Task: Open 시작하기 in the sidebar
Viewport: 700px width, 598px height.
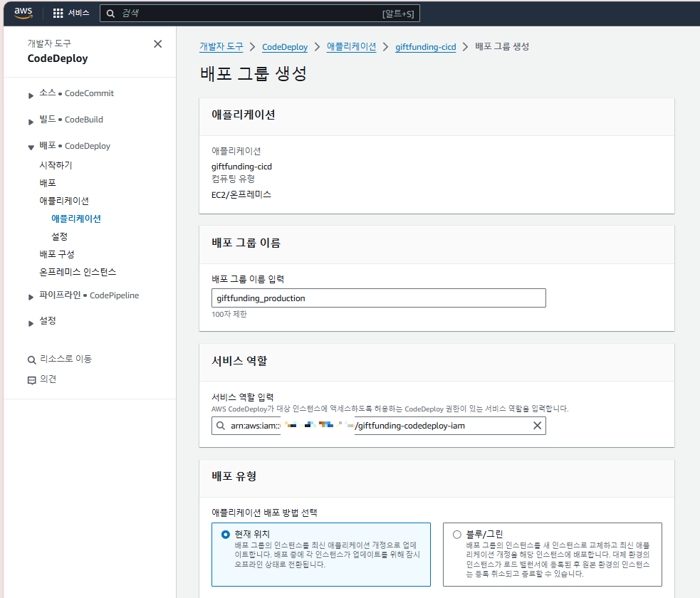Action: [x=56, y=165]
